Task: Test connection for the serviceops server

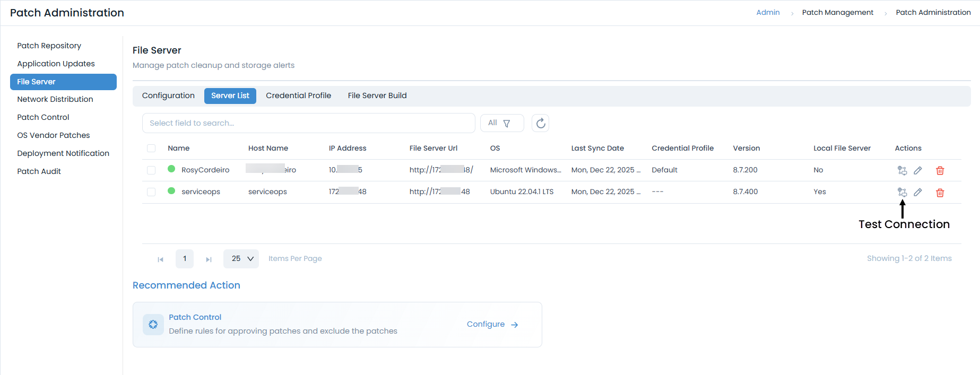Action: (902, 192)
